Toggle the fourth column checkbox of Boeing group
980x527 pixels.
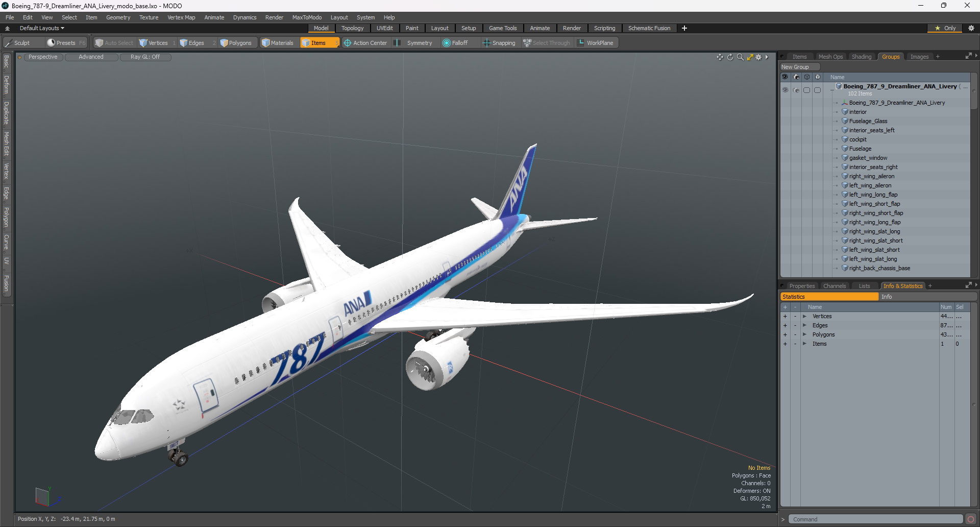[x=818, y=90]
